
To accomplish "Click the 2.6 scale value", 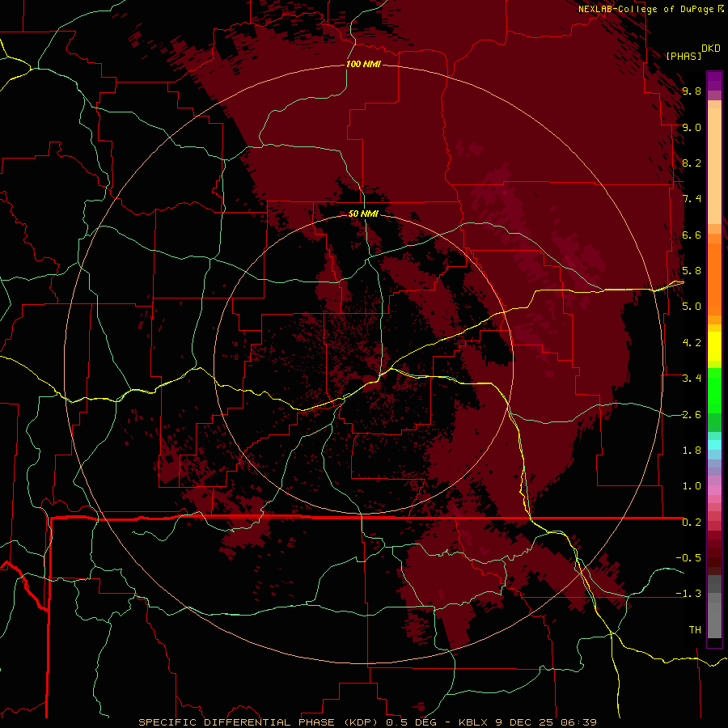I will tap(692, 414).
